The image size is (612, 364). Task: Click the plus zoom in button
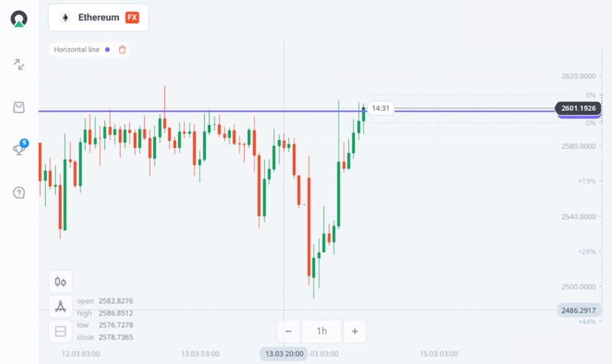click(355, 331)
